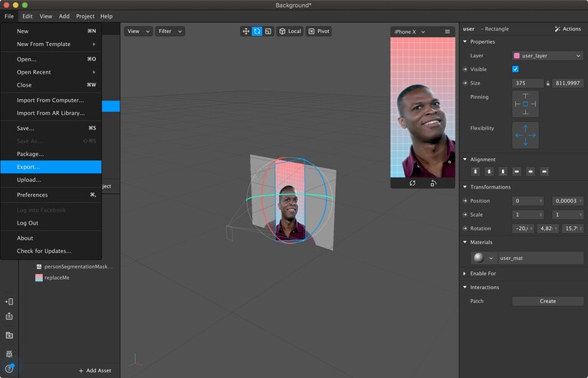
Task: Click the align top icon under Alignment
Action: (475, 172)
